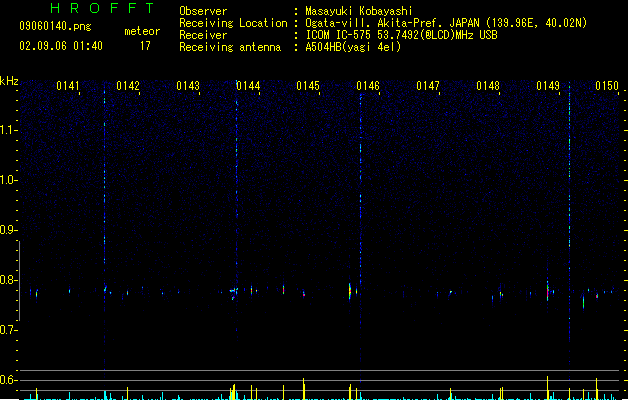Click the 1.1 frequency axis label

point(9,130)
